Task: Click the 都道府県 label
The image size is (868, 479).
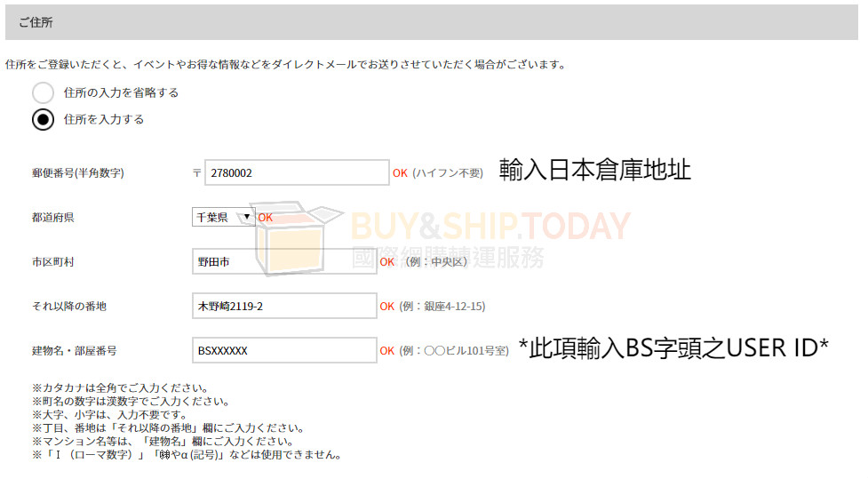Action: click(x=52, y=218)
